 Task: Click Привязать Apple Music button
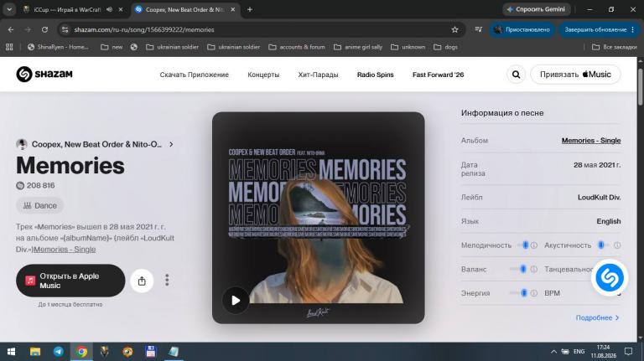pos(575,75)
